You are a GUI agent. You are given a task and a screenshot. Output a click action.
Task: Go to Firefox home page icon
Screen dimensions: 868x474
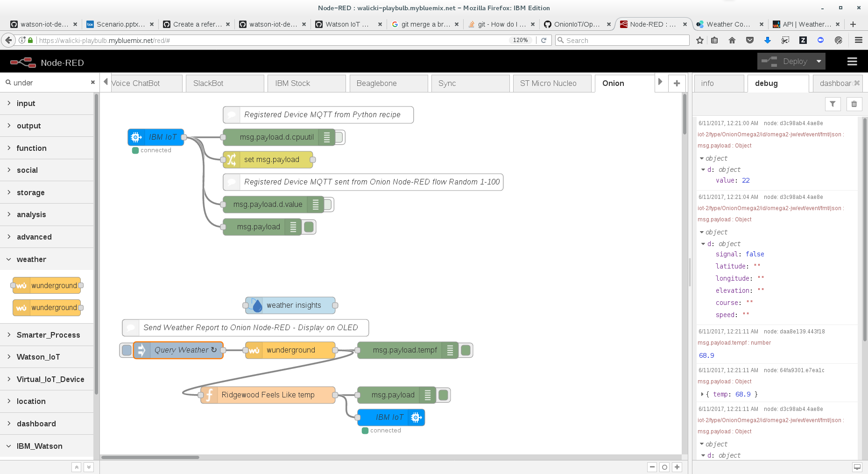point(732,41)
